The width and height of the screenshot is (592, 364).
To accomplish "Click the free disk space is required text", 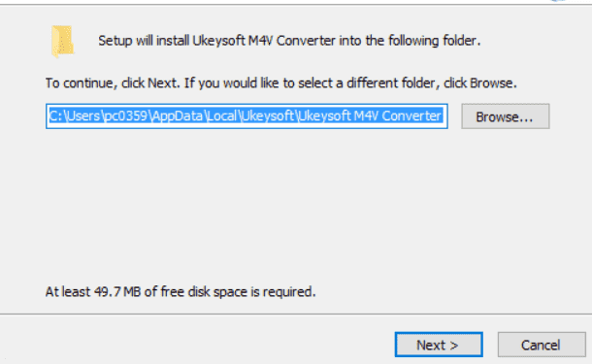I will pos(238,291).
